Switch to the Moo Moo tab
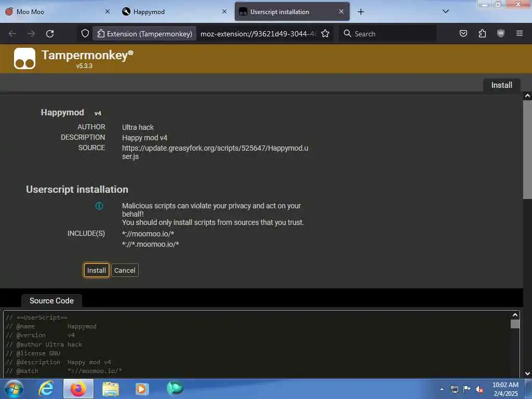Image resolution: width=532 pixels, height=399 pixels. coord(58,11)
